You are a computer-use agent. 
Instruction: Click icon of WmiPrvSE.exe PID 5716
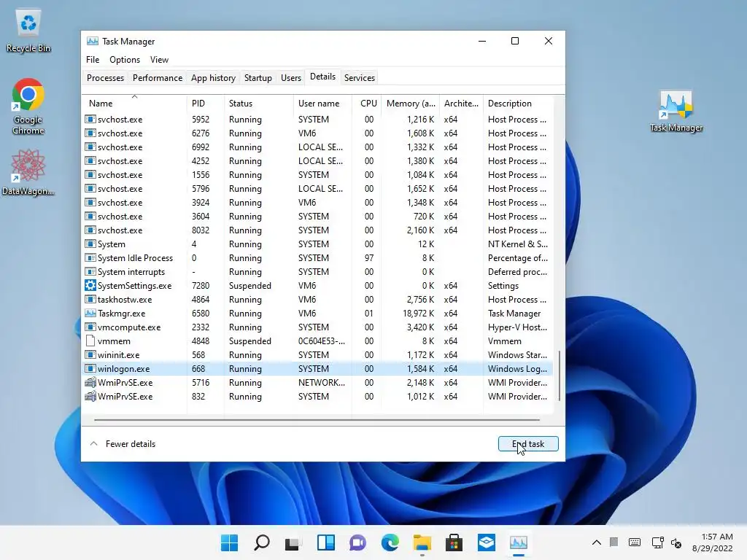click(90, 382)
